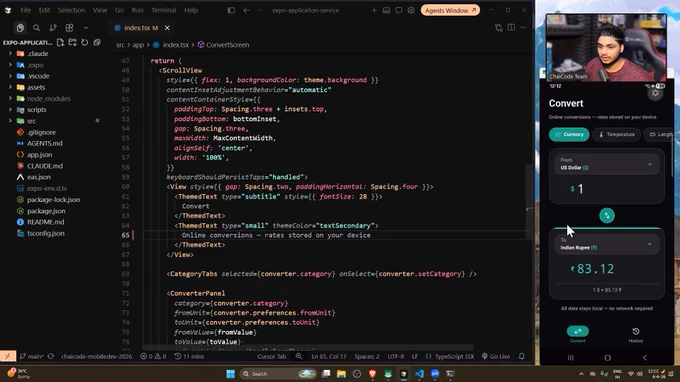Click zoom icon in status bar
Image resolution: width=680 pixels, height=382 pixels.
(x=299, y=356)
